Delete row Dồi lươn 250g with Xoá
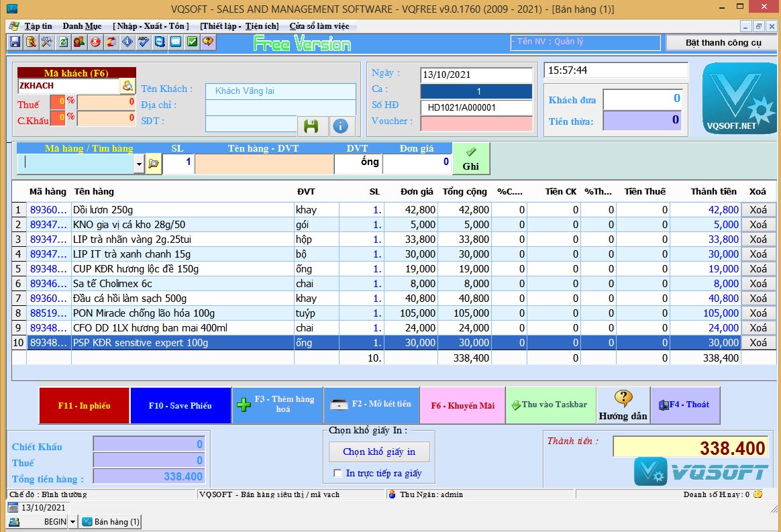The image size is (781, 532). click(x=758, y=210)
